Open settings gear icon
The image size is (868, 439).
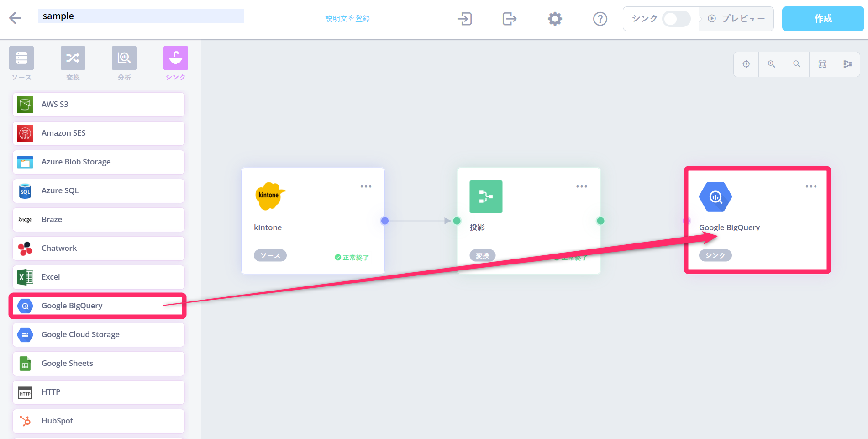coord(555,19)
